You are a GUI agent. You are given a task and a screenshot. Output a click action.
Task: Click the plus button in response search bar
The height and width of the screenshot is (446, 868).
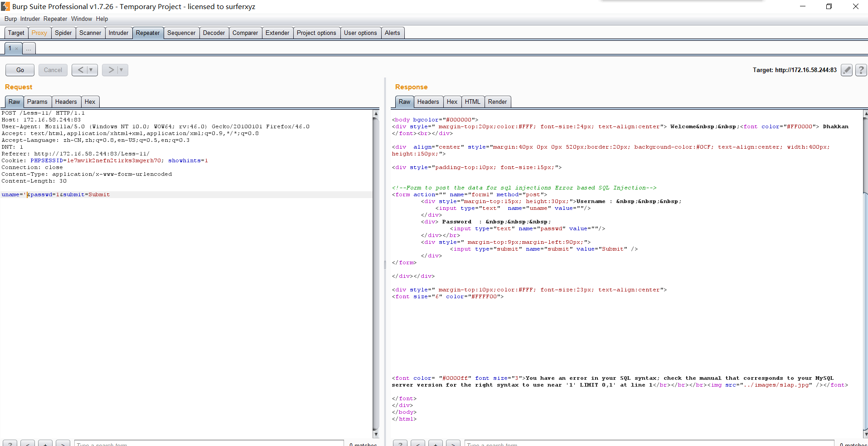tap(436, 443)
